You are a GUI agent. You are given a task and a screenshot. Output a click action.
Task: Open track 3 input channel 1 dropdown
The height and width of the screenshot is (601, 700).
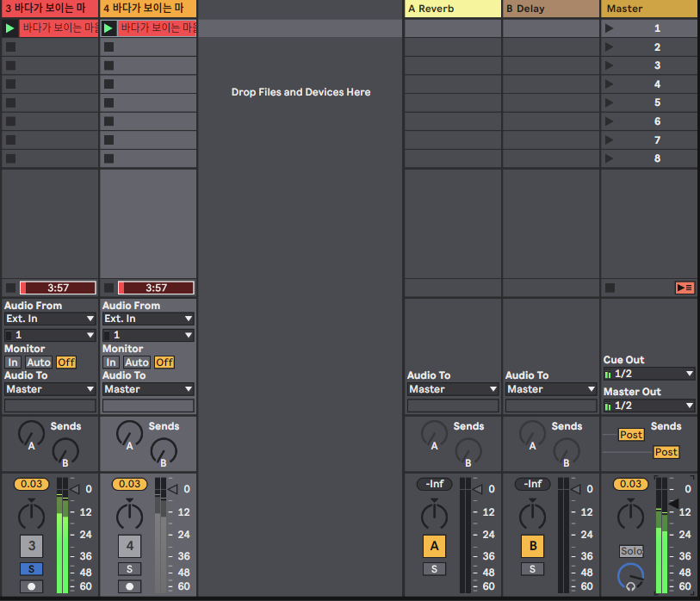tap(50, 335)
